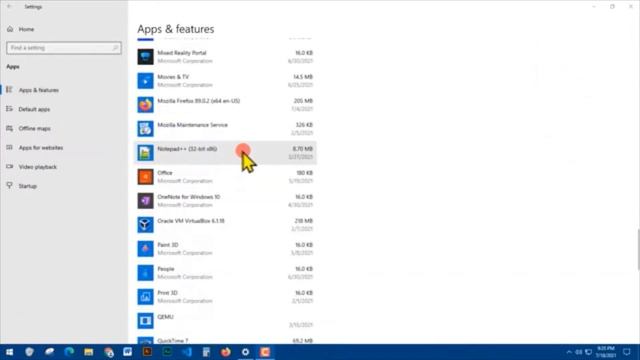Screen dimensions: 640x360
Task: Select the OneNote for Windows 10 entry
Action: [189, 197]
